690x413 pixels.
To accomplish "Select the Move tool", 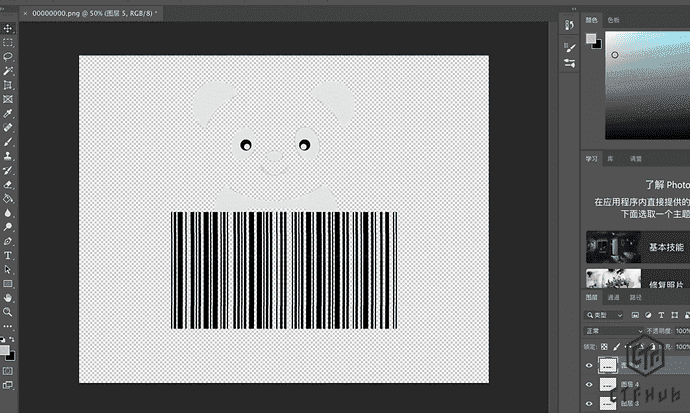I will [8, 29].
